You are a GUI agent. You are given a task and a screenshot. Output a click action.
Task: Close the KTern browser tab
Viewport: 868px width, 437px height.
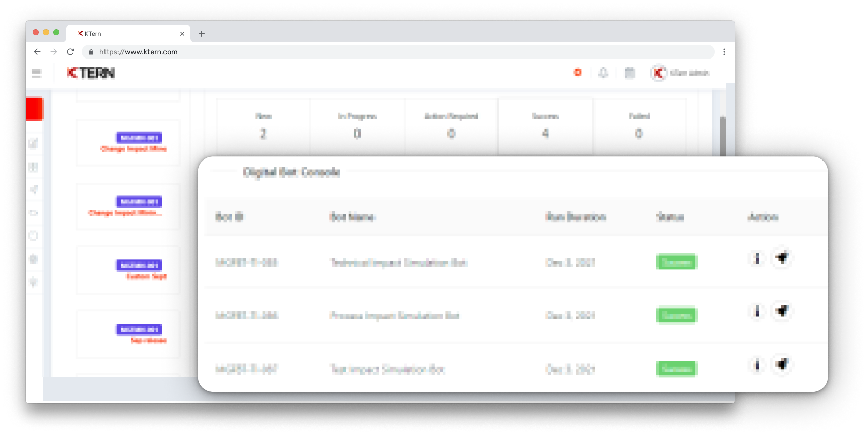pos(182,34)
